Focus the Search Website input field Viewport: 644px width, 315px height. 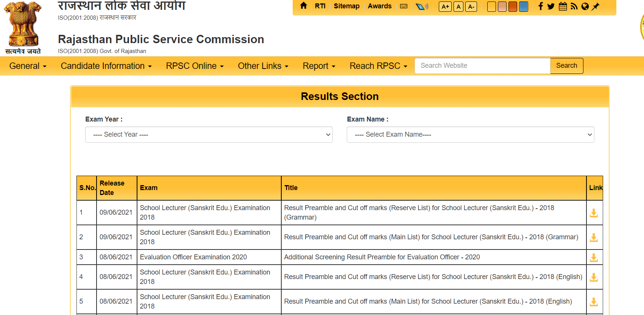point(482,65)
